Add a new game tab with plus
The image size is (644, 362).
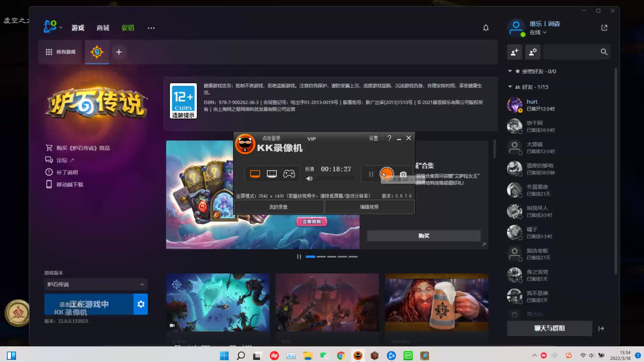tap(119, 52)
